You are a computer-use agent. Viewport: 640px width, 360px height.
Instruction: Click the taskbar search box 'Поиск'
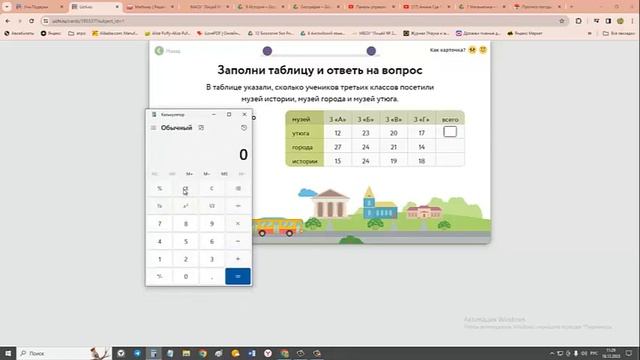(x=63, y=353)
